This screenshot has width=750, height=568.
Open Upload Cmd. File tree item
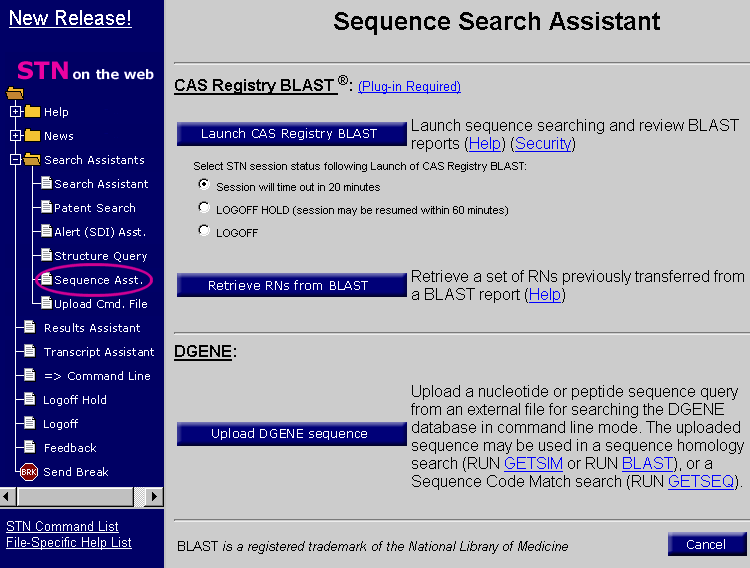click(x=100, y=303)
